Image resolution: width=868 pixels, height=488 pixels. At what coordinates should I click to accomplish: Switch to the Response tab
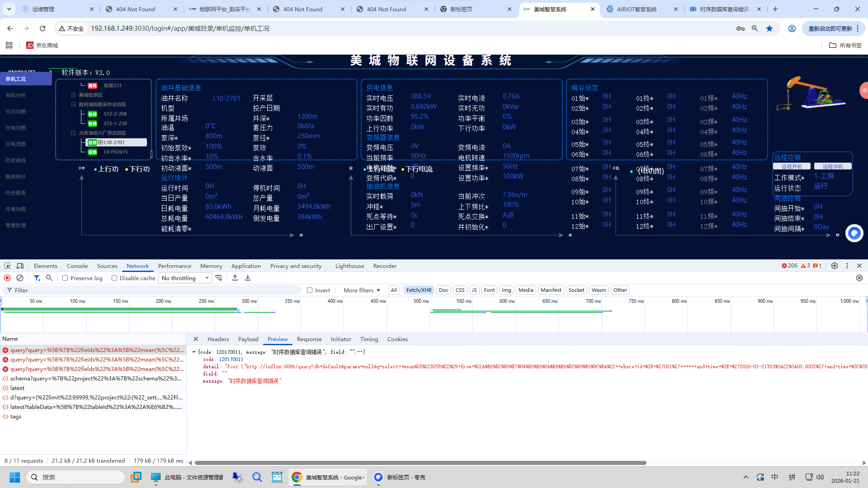coord(309,339)
